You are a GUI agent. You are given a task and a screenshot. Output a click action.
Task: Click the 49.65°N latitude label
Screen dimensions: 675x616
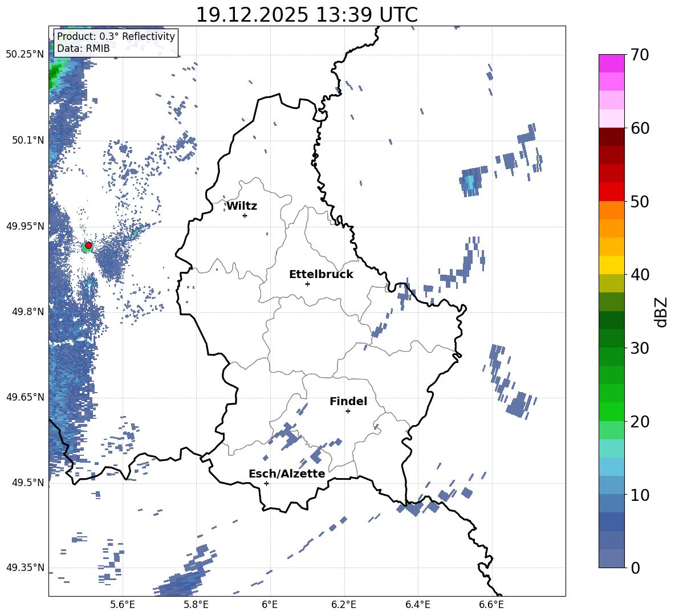25,397
